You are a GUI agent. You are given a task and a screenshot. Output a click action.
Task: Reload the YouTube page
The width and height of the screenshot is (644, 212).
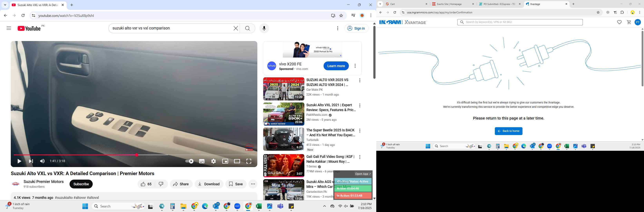coord(23,16)
